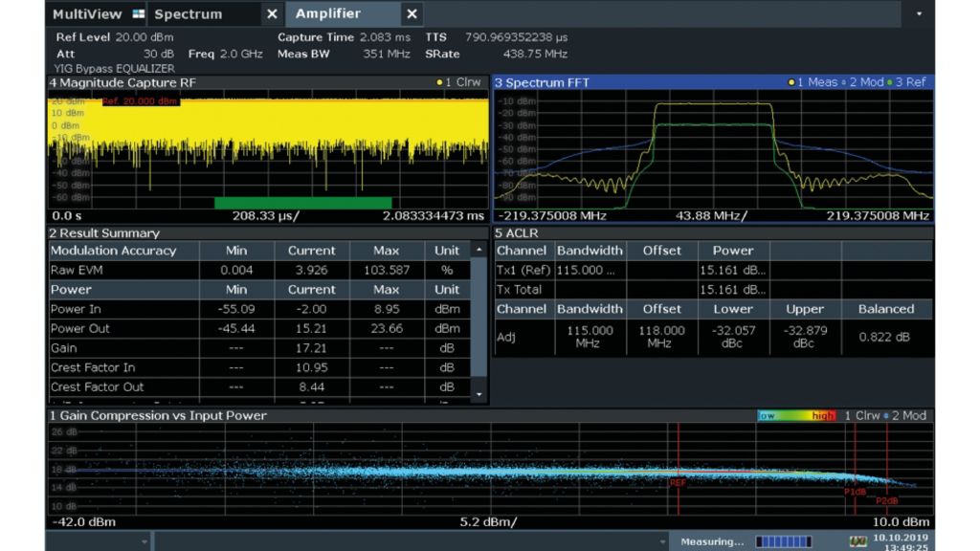Open the MultiView tab
The width and height of the screenshot is (980, 551).
tap(87, 14)
